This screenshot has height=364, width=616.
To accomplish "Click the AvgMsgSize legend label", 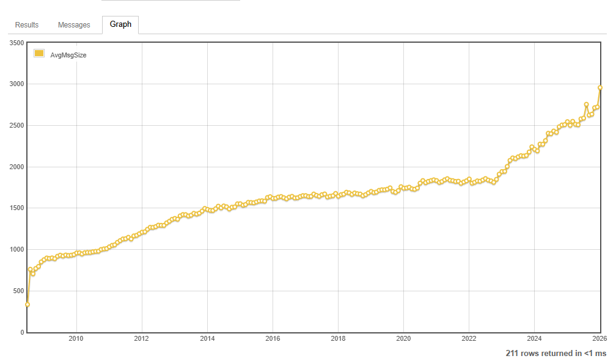I will pyautogui.click(x=68, y=56).
